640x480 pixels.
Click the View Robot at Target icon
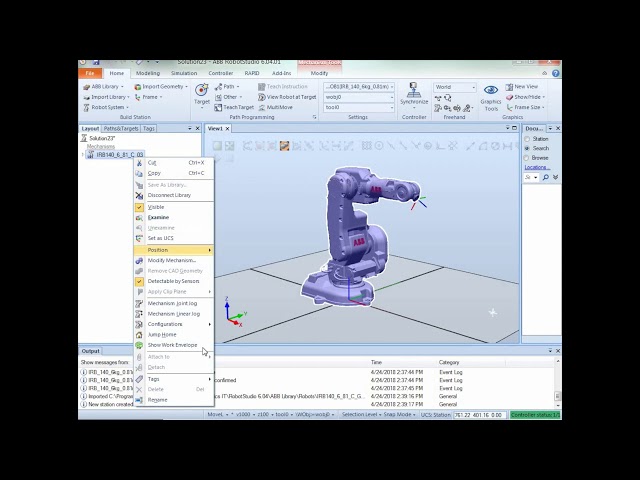(x=262, y=97)
